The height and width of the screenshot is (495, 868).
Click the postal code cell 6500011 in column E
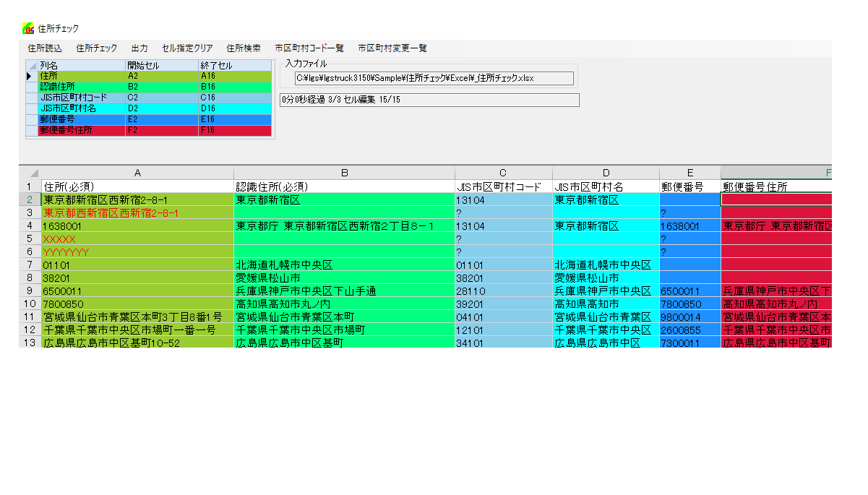click(689, 290)
